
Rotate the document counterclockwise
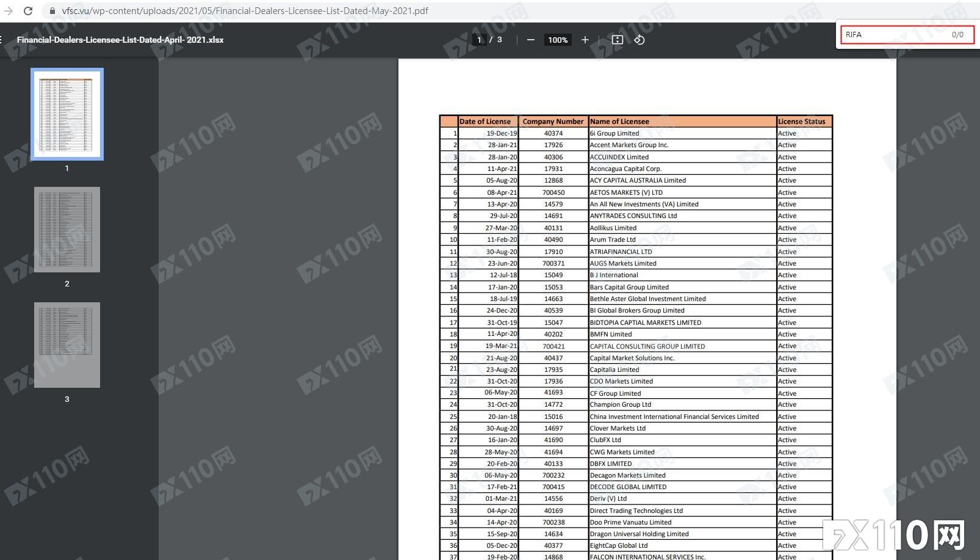tap(639, 40)
